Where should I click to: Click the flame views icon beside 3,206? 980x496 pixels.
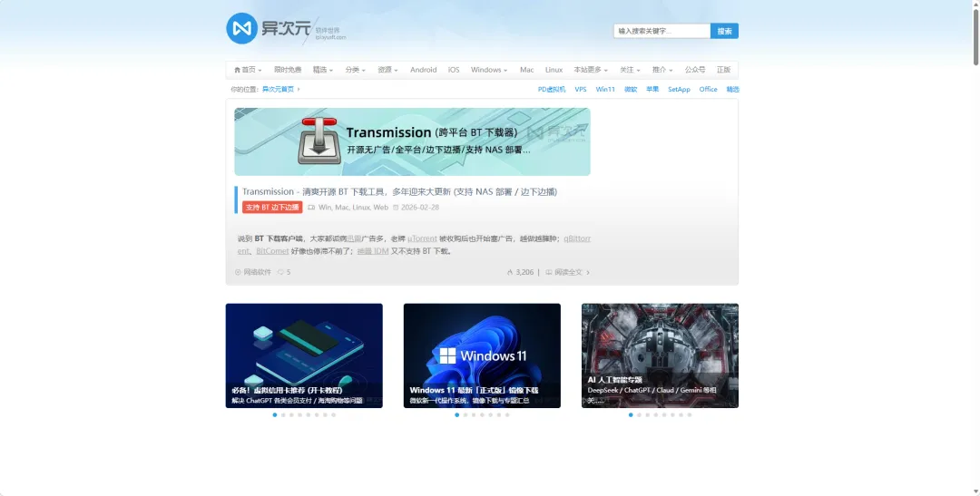pyautogui.click(x=510, y=272)
